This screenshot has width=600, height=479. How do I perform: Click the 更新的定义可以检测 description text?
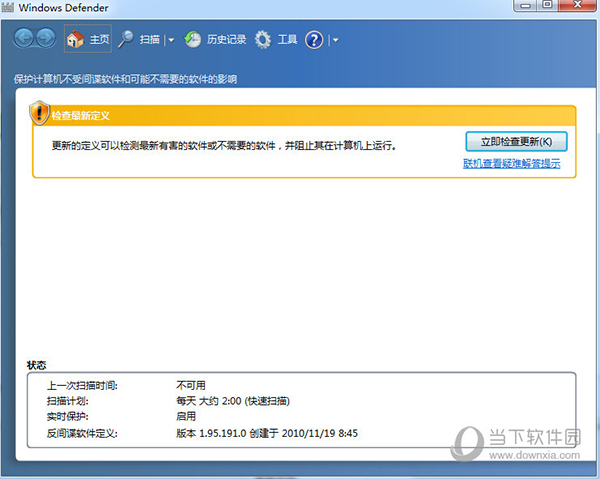[224, 145]
